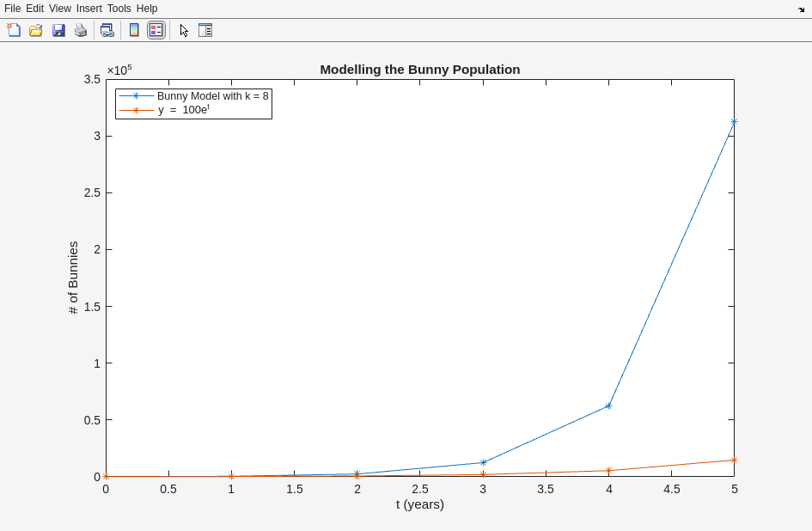This screenshot has width=812, height=531.
Task: Click the 'Modelling the Bunny Population' plot title
Action: (419, 70)
